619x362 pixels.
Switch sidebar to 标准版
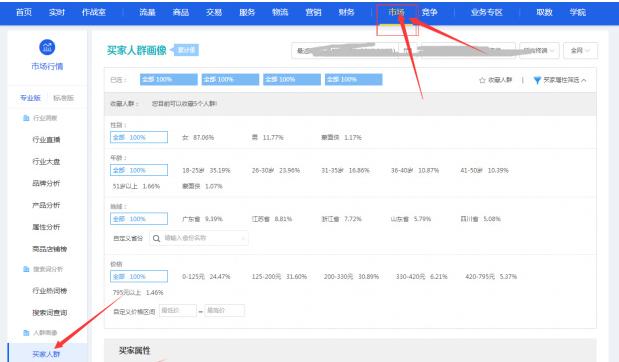64,98
